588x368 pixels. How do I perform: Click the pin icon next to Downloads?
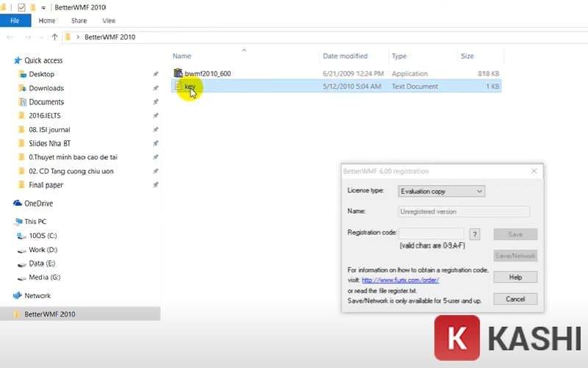156,88
